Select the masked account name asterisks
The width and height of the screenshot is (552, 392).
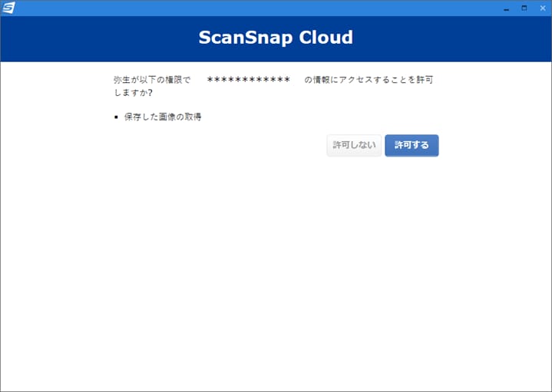pyautogui.click(x=249, y=80)
